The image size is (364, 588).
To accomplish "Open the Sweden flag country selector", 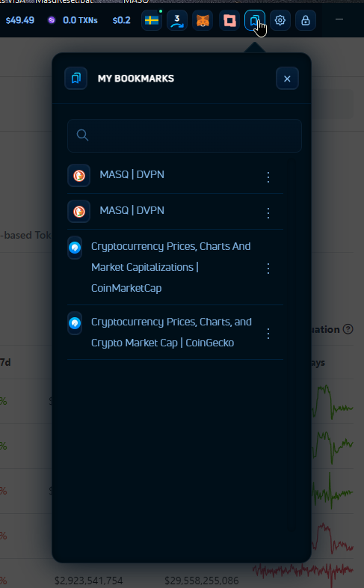I will [x=152, y=20].
